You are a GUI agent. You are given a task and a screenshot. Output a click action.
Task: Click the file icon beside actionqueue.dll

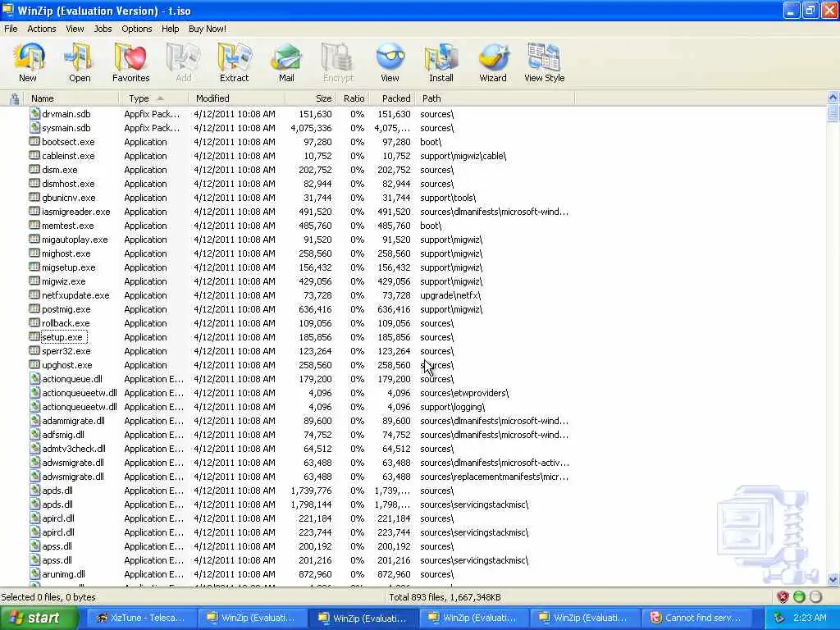tap(34, 378)
